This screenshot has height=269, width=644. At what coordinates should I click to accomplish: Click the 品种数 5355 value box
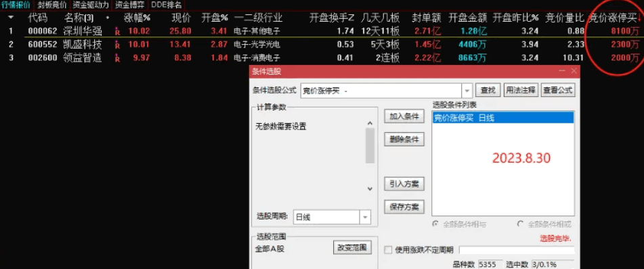490,264
